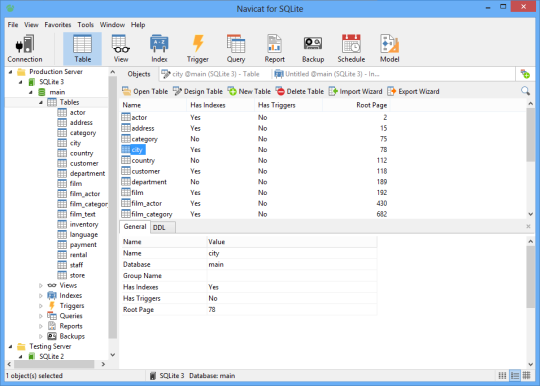Click New Table button
This screenshot has height=386, width=540.
[x=249, y=91]
